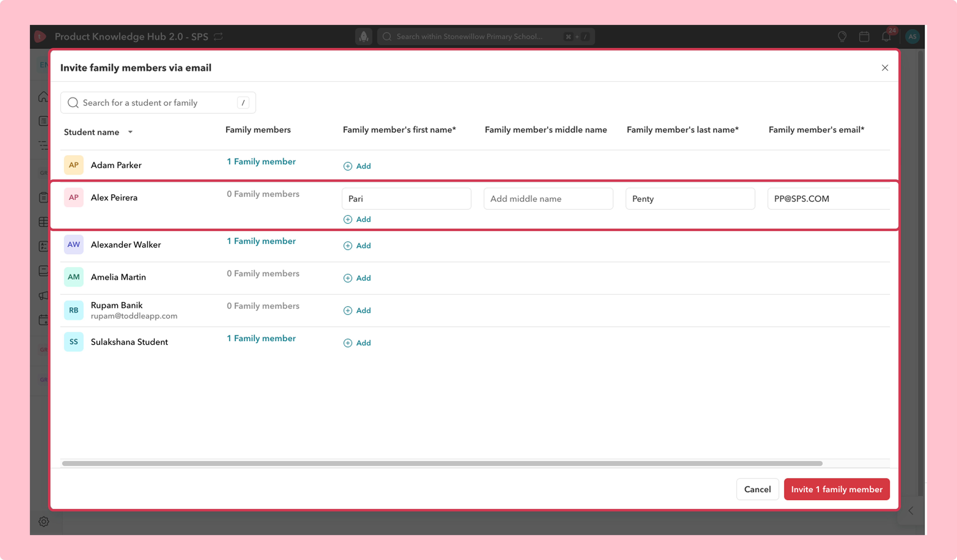Click Amelia Martin's AM avatar
The width and height of the screenshot is (957, 560).
click(74, 277)
